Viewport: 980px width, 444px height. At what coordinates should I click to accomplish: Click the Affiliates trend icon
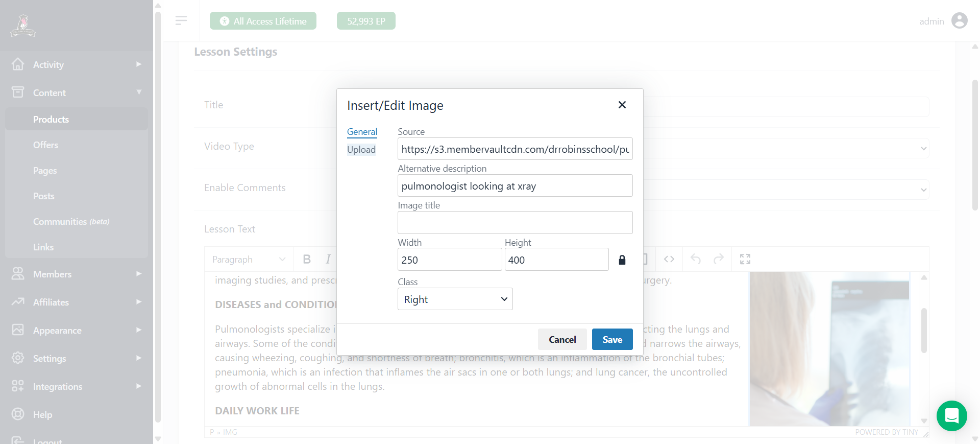pyautogui.click(x=18, y=301)
